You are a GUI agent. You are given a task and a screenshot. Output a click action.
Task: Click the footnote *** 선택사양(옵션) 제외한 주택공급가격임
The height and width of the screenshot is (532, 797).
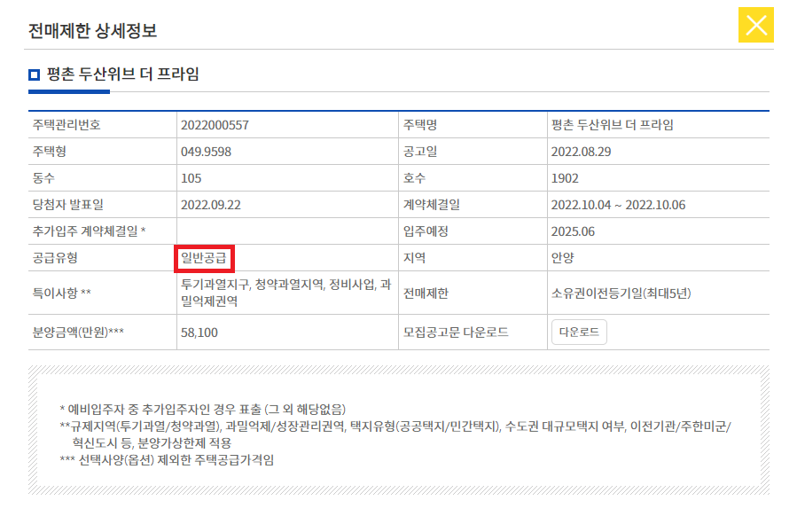[167, 460]
